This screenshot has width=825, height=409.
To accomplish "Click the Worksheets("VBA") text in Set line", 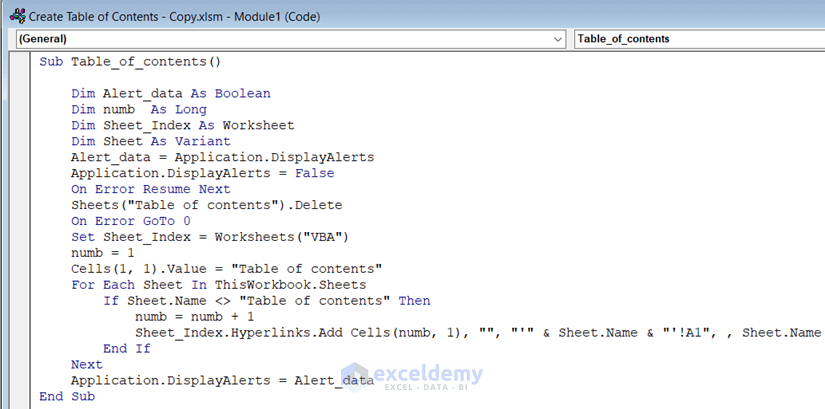I will (x=282, y=237).
